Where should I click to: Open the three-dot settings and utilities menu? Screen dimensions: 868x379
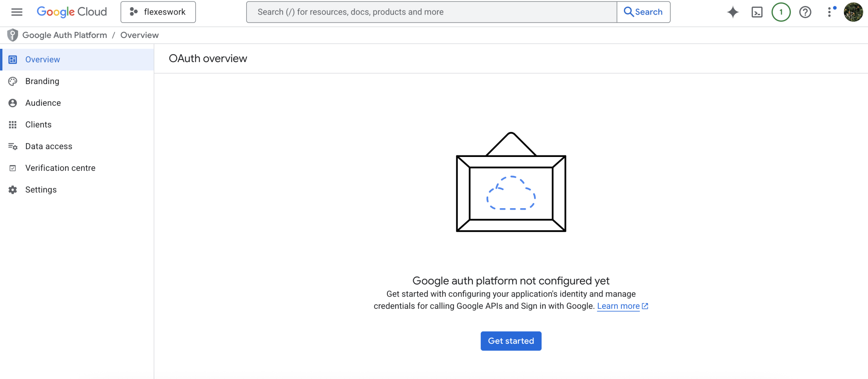829,12
